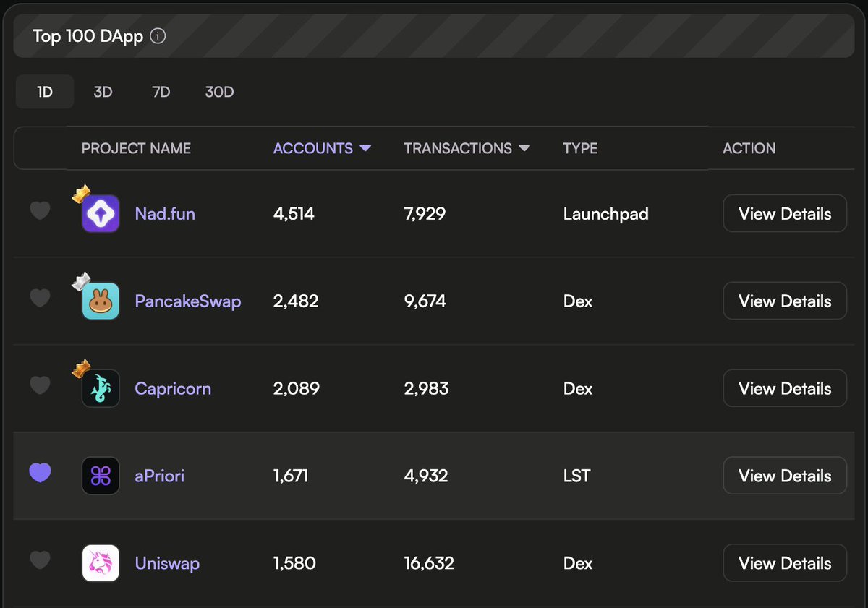Open the Capricorn project name link

[x=173, y=389]
